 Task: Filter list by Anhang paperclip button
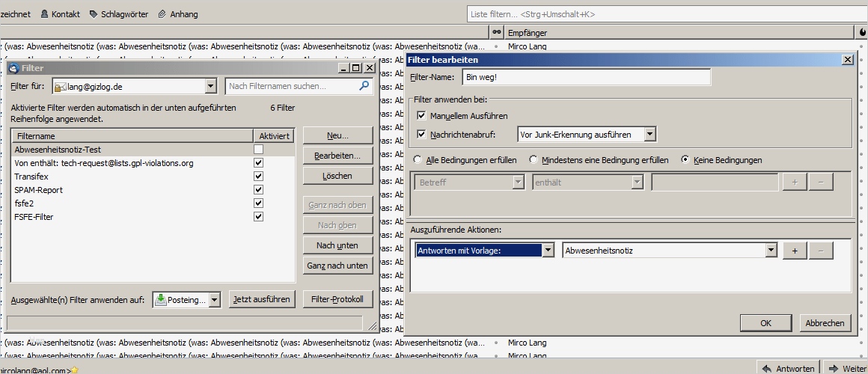point(178,14)
